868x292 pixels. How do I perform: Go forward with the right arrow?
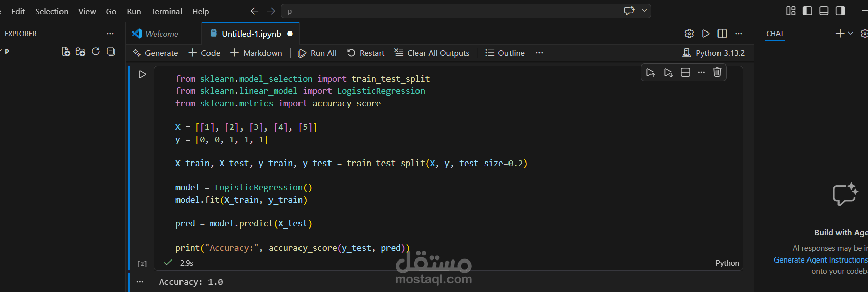click(x=271, y=11)
